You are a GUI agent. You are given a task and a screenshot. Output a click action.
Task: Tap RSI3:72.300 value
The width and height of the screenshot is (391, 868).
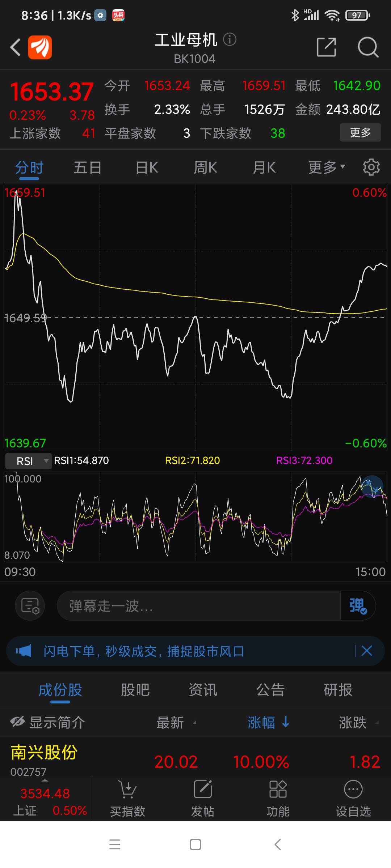point(304,460)
